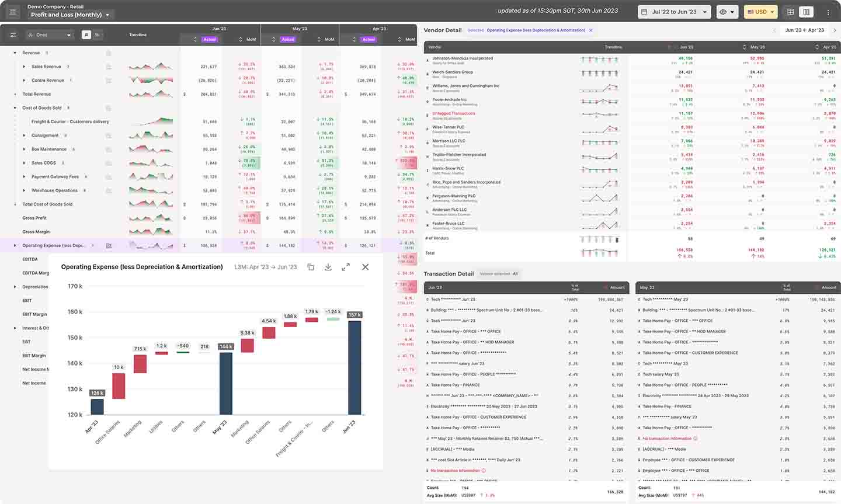This screenshot has width=841, height=504.
Task: Clear the selected Operating Expense vendor filter
Action: point(590,30)
